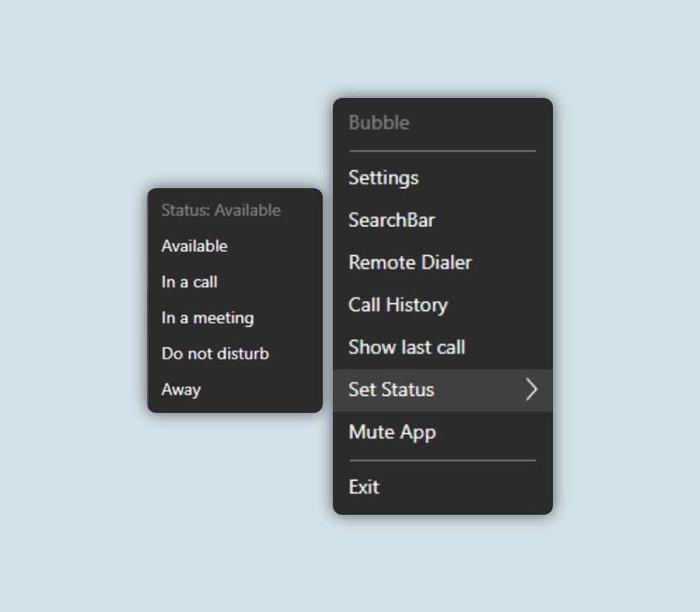Open Call History
Screen dimensions: 700x612
[x=397, y=305]
